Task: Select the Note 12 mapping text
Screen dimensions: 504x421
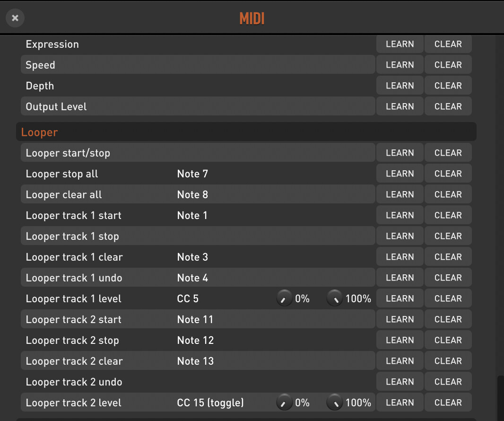Action: tap(195, 340)
